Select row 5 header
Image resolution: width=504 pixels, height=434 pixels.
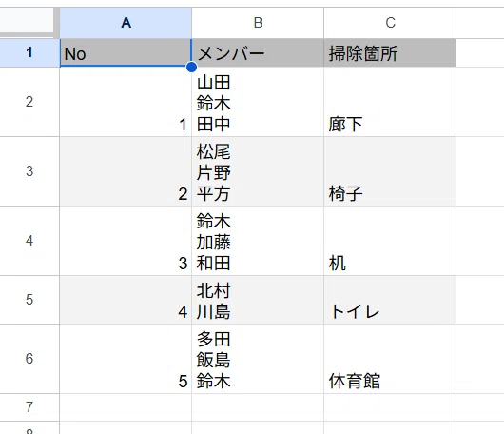(x=29, y=300)
